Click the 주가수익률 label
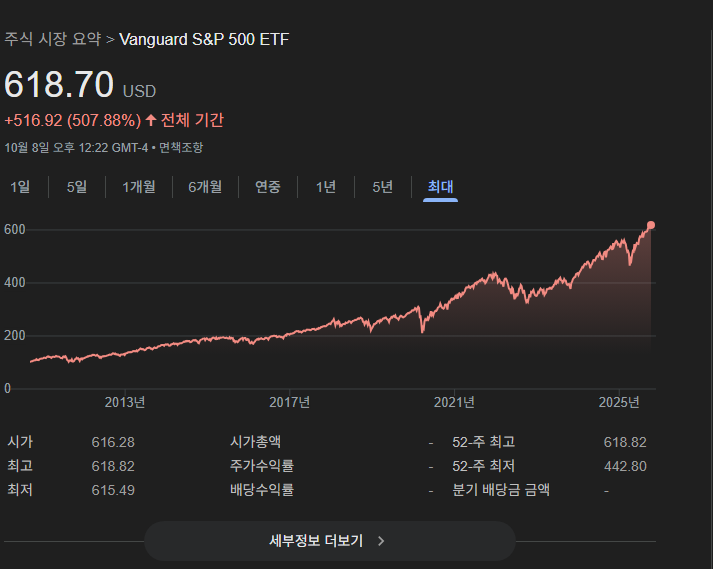The image size is (713, 569). (x=262, y=466)
